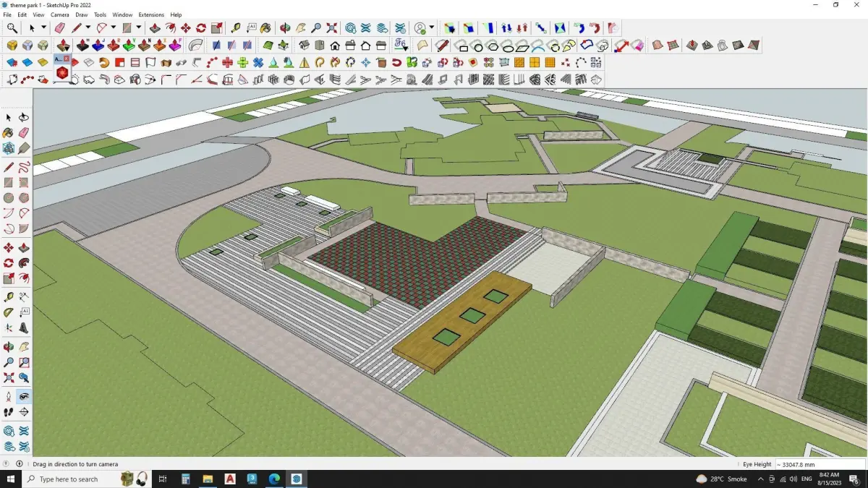Select the Line pencil tool in left toolbar

(9, 168)
